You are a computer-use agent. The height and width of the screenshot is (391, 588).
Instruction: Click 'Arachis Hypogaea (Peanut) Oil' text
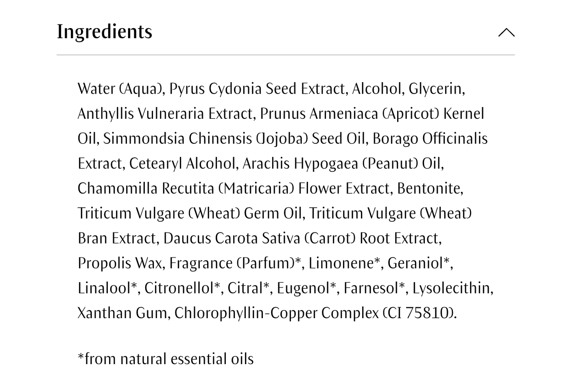[x=342, y=164]
